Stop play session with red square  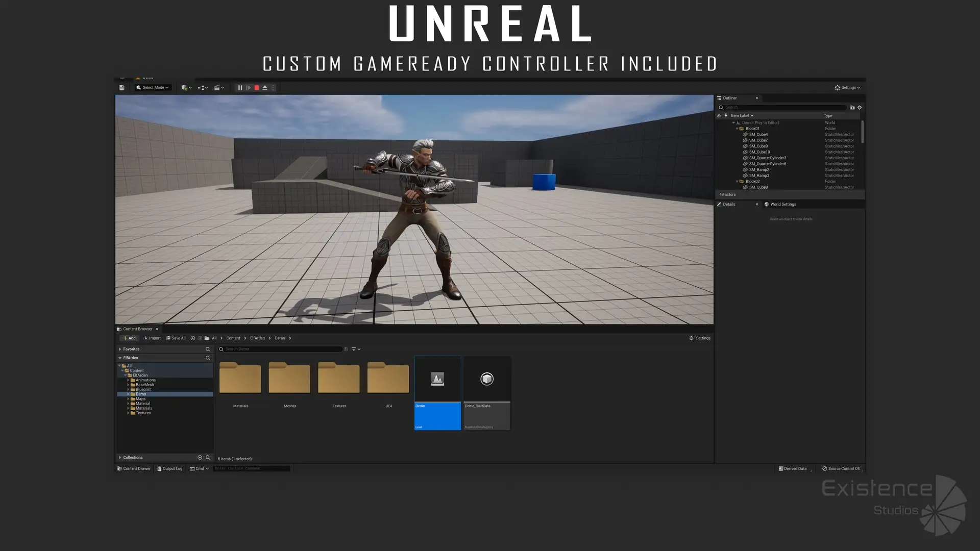click(x=257, y=88)
